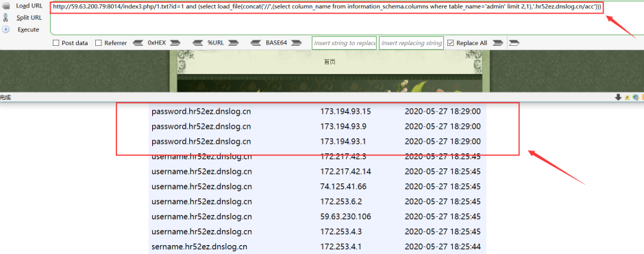644x254 pixels.
Task: Click the IP address 173.194.93.15
Action: tap(345, 112)
